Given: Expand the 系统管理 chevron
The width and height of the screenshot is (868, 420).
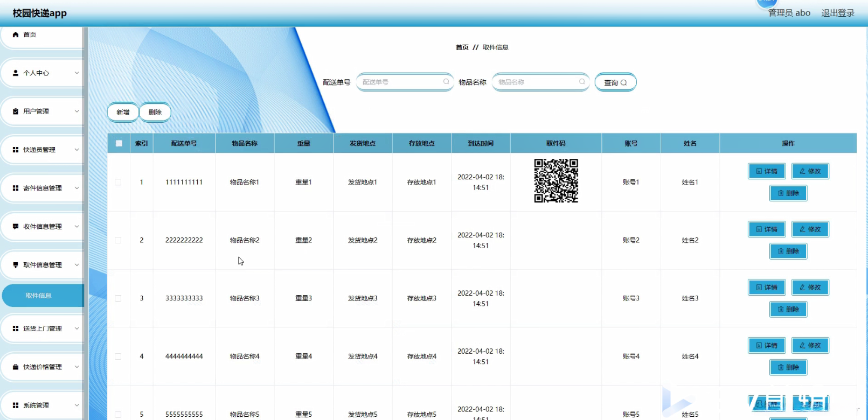Looking at the screenshot, I should [77, 405].
